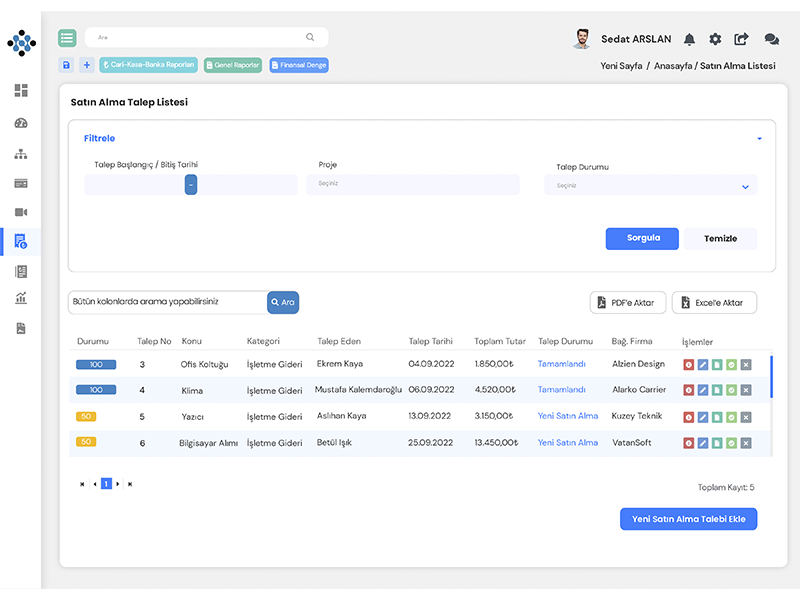Screen dimensions: 800x600
Task: Click red icon for Bilgisayar Alımı row
Action: point(688,443)
